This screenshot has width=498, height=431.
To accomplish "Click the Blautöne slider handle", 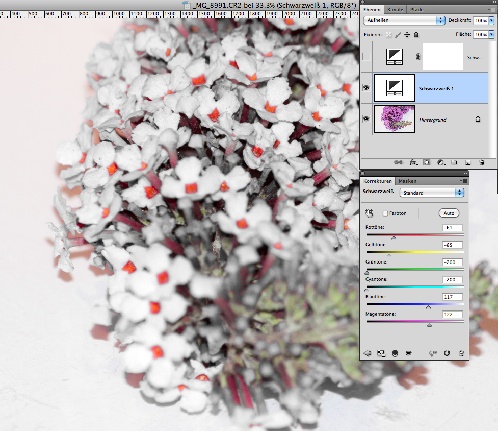I will pyautogui.click(x=429, y=306).
